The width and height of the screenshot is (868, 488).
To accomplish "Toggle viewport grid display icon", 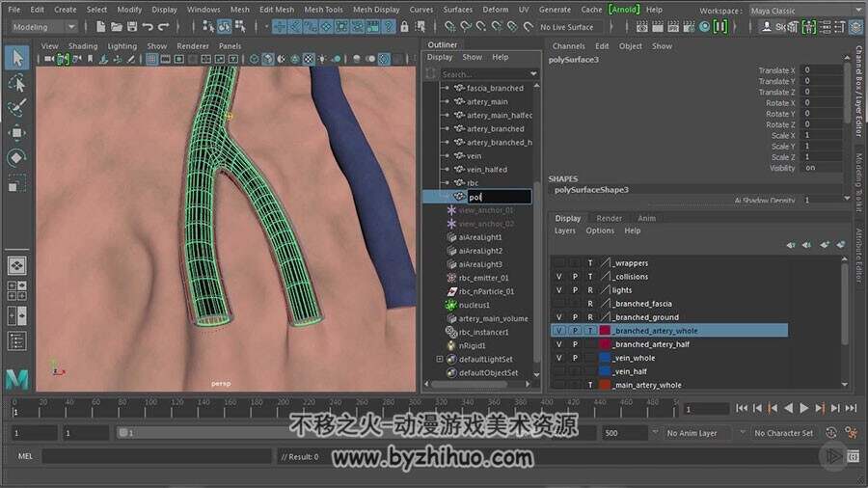I will pos(151,59).
